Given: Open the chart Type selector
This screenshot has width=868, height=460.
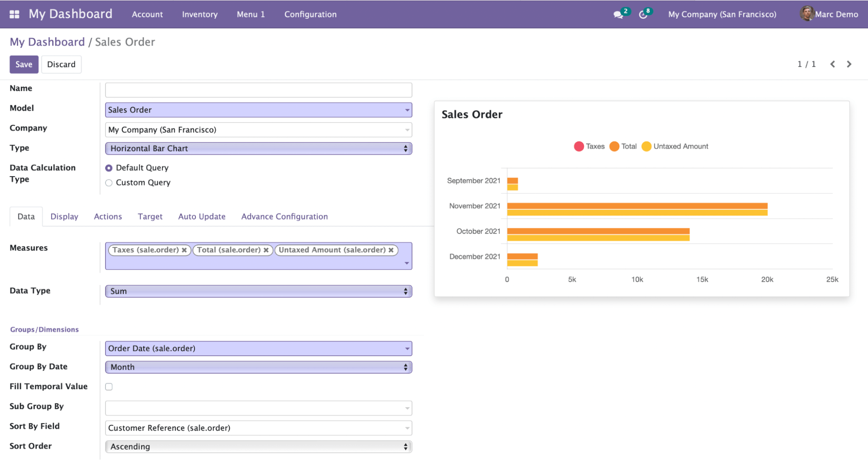Looking at the screenshot, I should pyautogui.click(x=258, y=148).
